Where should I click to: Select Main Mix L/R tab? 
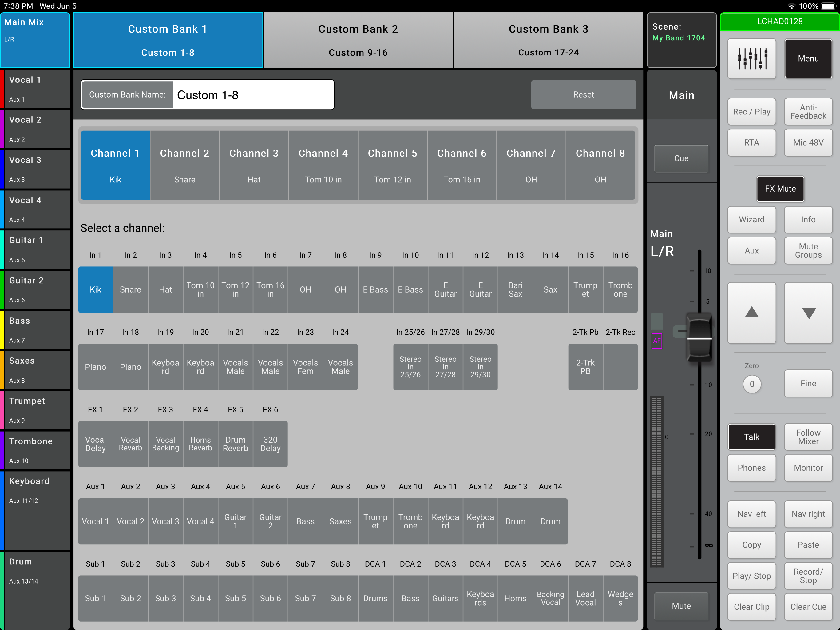coord(35,40)
